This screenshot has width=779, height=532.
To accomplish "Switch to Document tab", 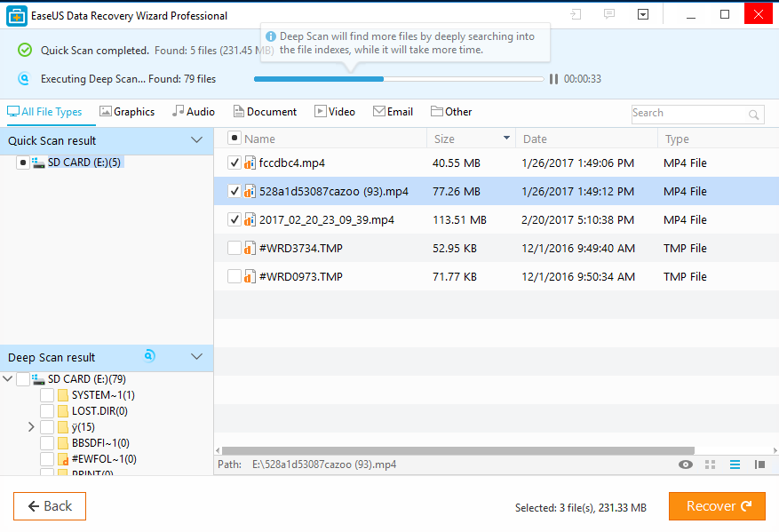I will click(x=265, y=112).
